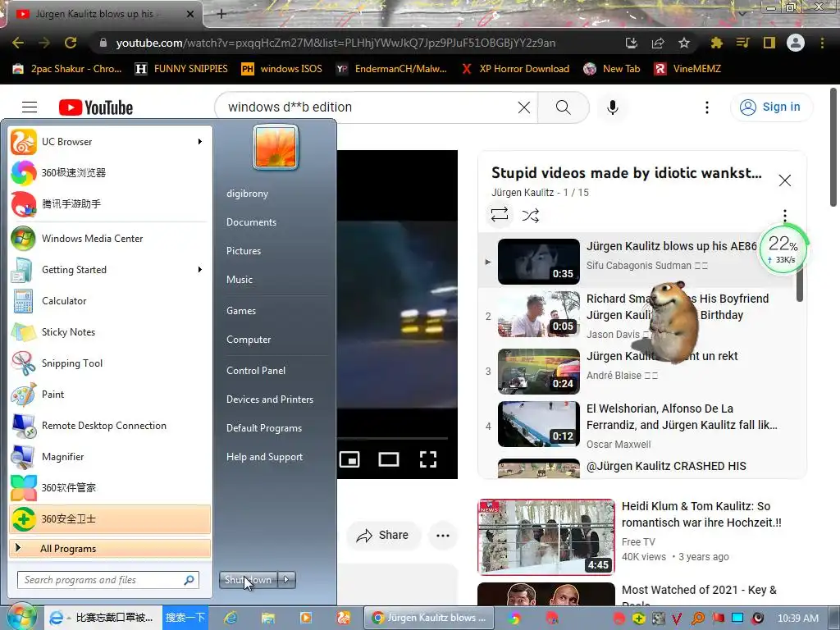Click the Start orb button
The width and height of the screenshot is (840, 630).
pyautogui.click(x=21, y=617)
